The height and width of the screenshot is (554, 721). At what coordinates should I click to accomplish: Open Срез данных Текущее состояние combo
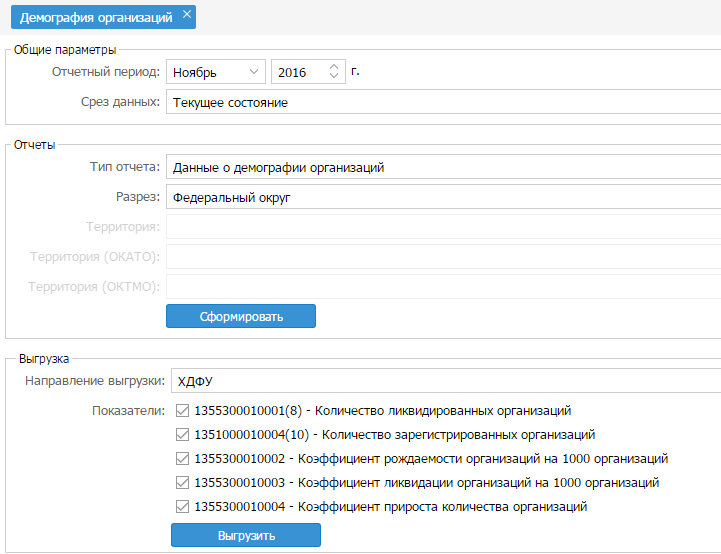(443, 102)
